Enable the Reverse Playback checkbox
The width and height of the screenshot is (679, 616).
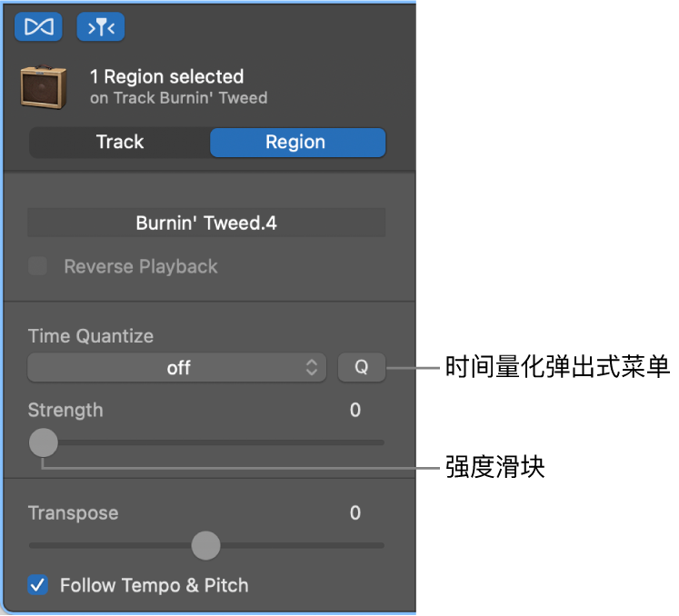coord(37,267)
